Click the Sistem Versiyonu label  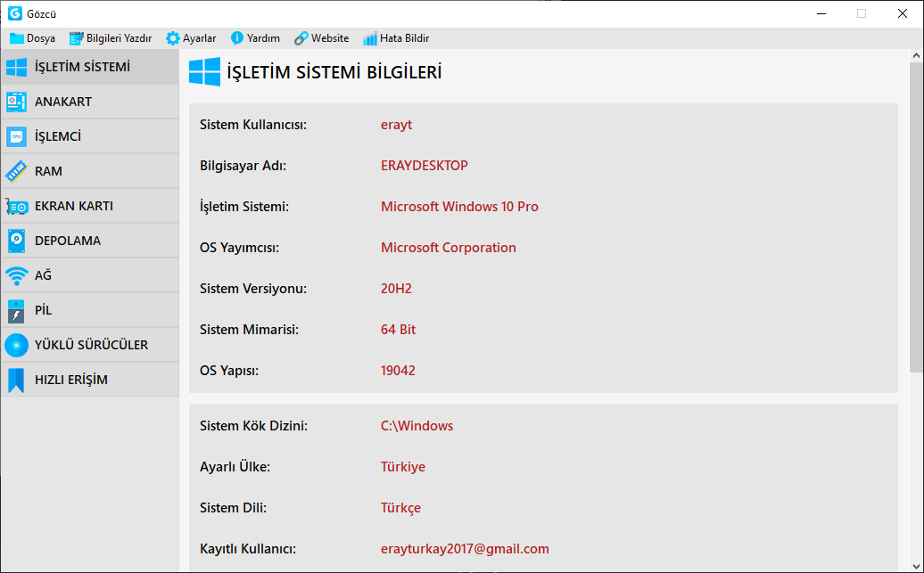253,289
